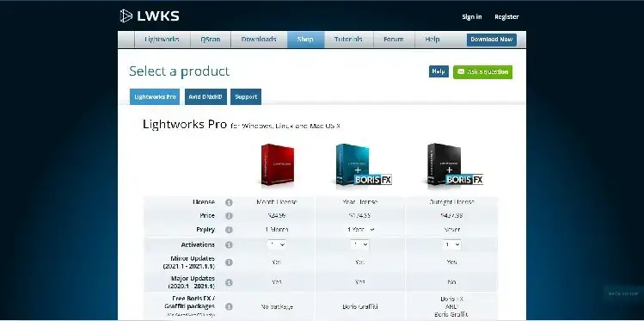Expand the Year License expiry dropdown
Screen dimensions: 644x321
[360, 230]
